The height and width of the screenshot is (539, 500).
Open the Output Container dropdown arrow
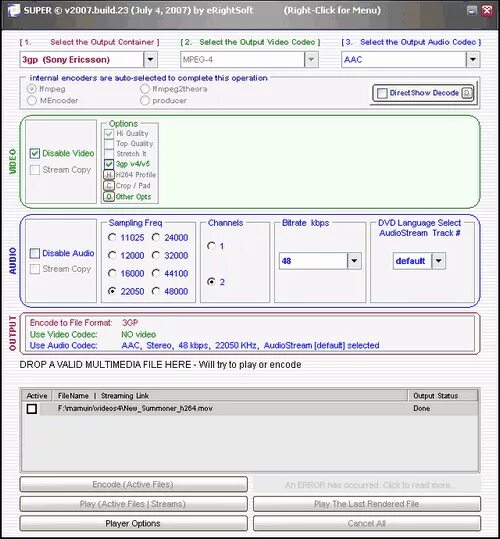click(150, 59)
